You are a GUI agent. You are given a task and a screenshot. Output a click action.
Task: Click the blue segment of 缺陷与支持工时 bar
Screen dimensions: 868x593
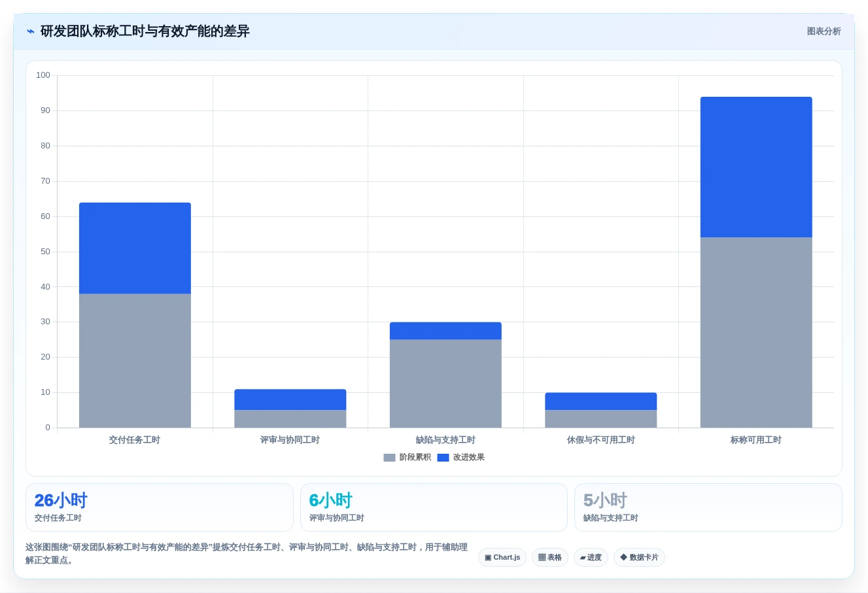click(x=445, y=331)
